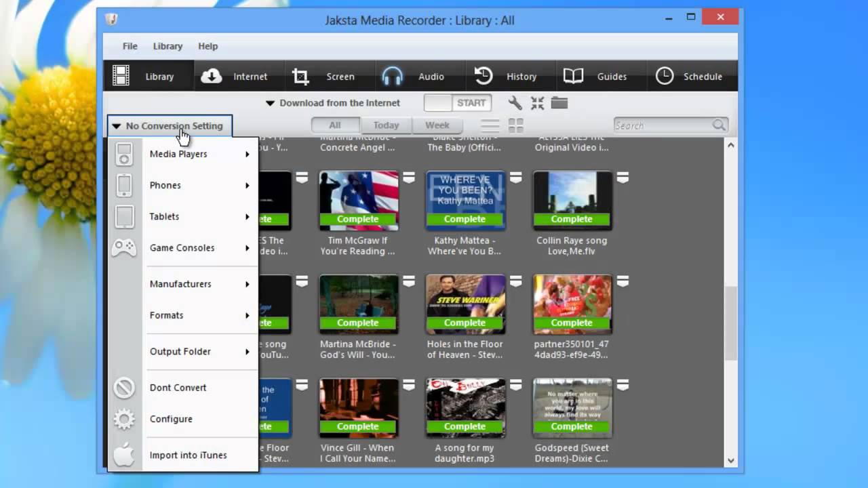Image resolution: width=868 pixels, height=488 pixels.
Task: Click the partner350101 file name text
Action: click(572, 350)
